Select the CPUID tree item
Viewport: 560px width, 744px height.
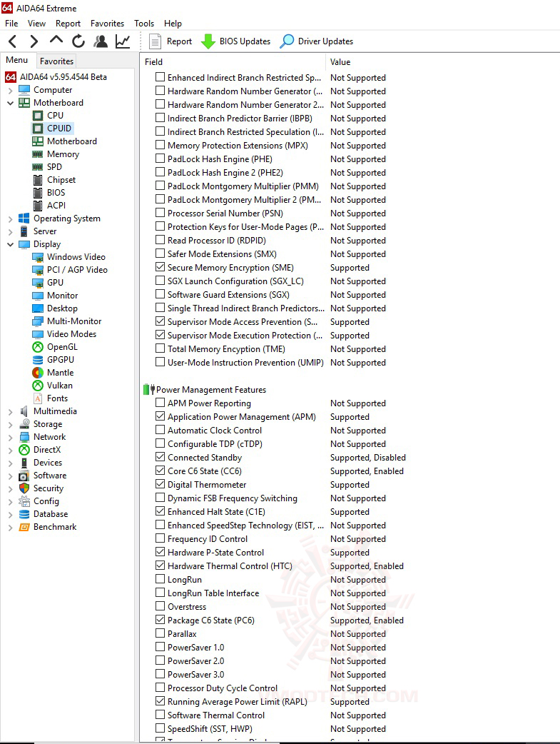pos(58,129)
